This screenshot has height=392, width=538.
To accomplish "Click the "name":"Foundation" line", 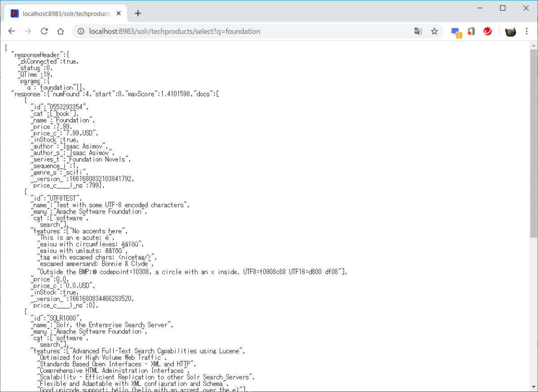I will [63, 120].
